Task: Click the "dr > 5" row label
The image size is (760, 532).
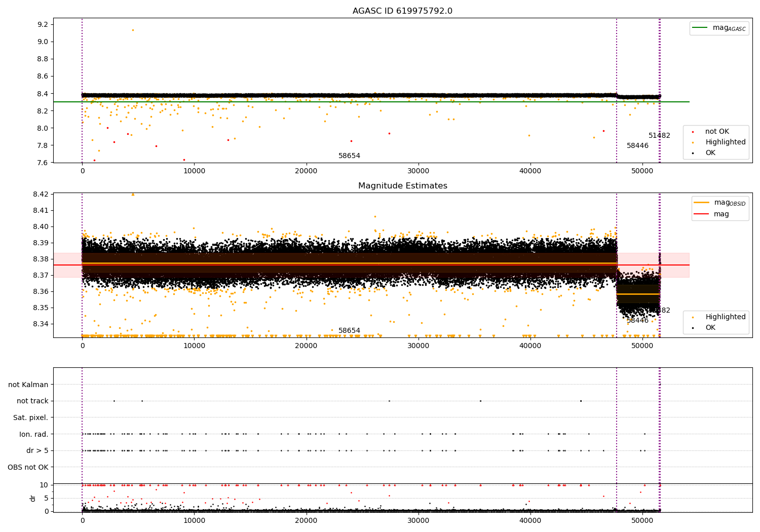Action: pos(37,451)
